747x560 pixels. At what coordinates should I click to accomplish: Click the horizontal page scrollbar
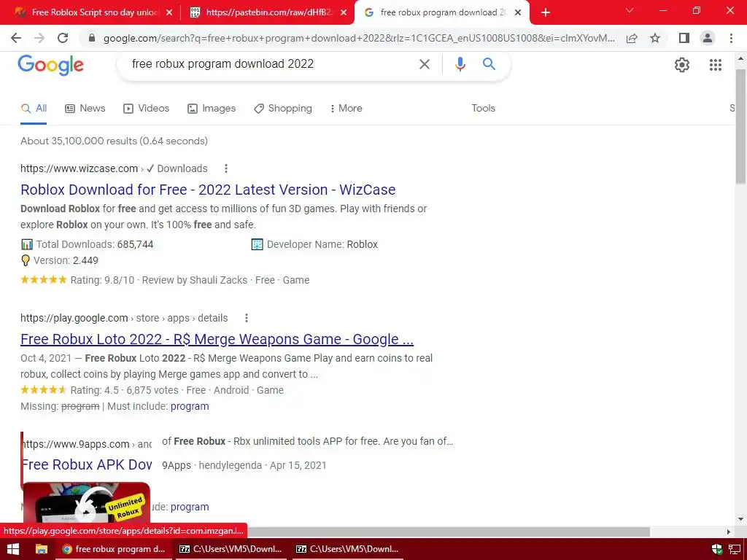pos(448,532)
